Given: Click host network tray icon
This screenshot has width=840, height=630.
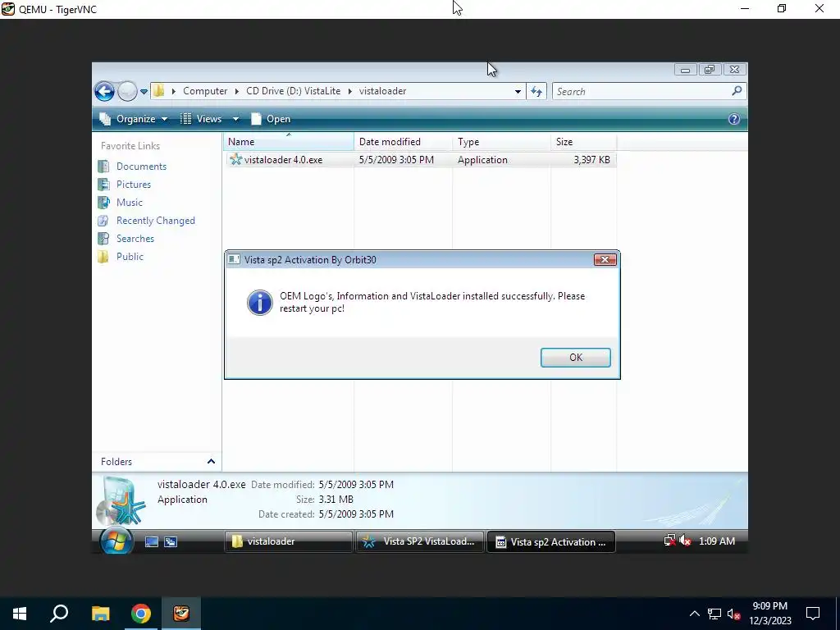Looking at the screenshot, I should tap(714, 614).
